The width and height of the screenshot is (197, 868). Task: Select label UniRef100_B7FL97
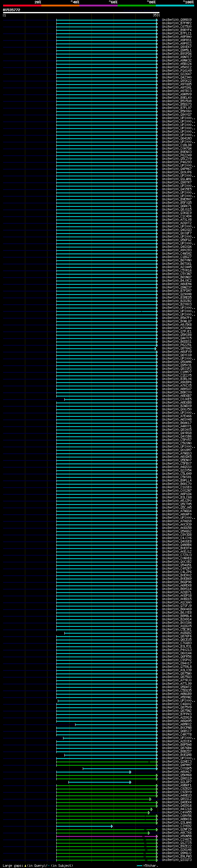tap(176, 108)
